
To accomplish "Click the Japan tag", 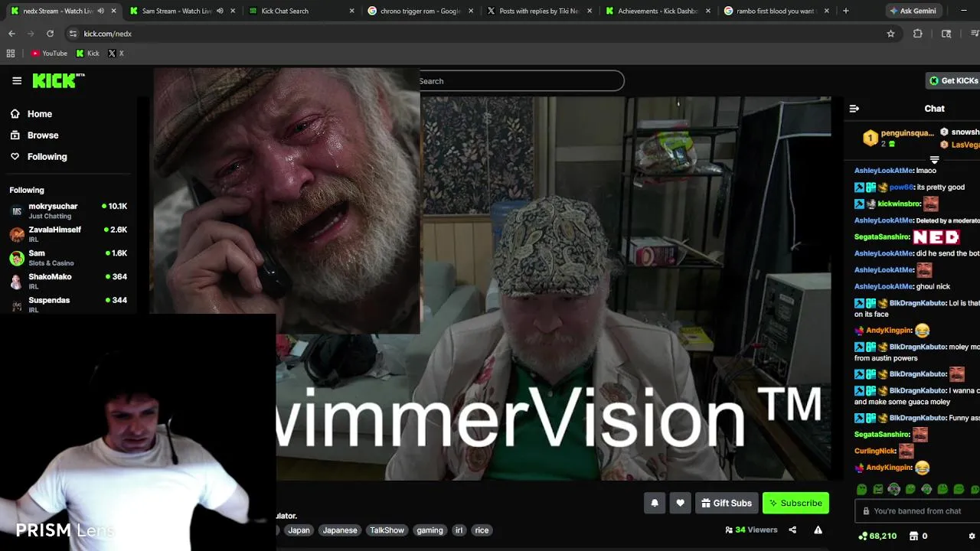I will pyautogui.click(x=299, y=530).
